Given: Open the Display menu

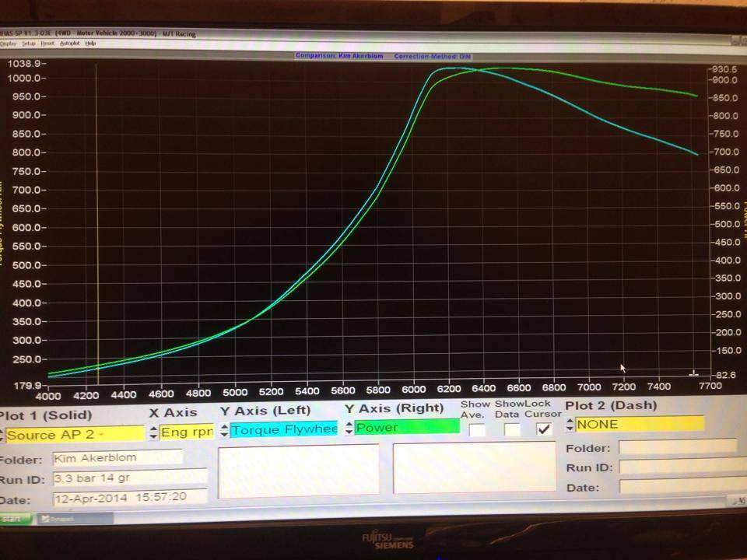Looking at the screenshot, I should pyautogui.click(x=8, y=44).
